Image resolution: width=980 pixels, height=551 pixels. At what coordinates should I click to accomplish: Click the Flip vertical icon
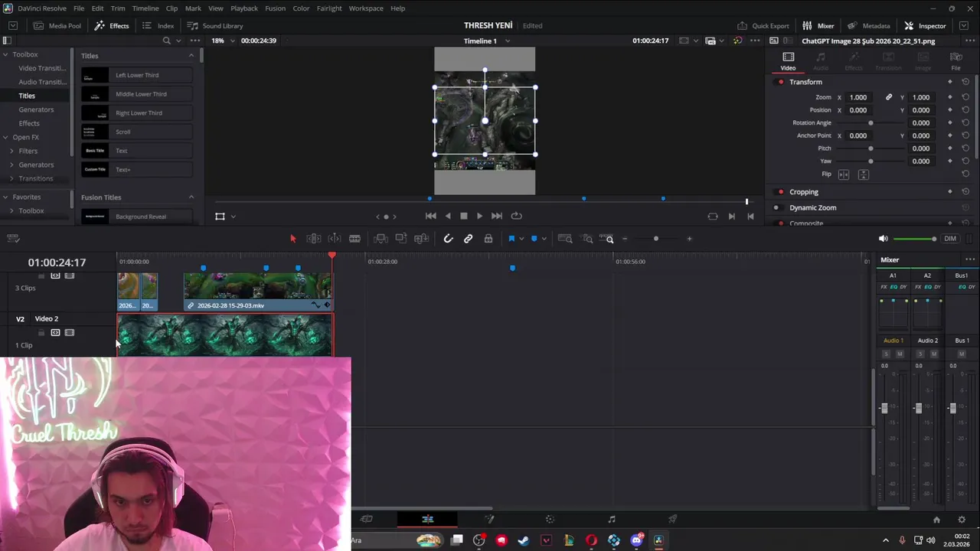864,174
